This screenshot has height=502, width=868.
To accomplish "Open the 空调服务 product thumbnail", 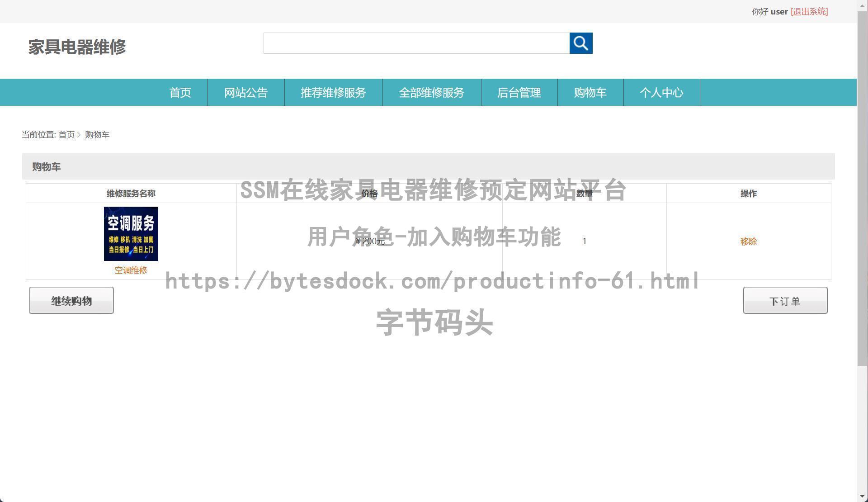I will tap(131, 234).
